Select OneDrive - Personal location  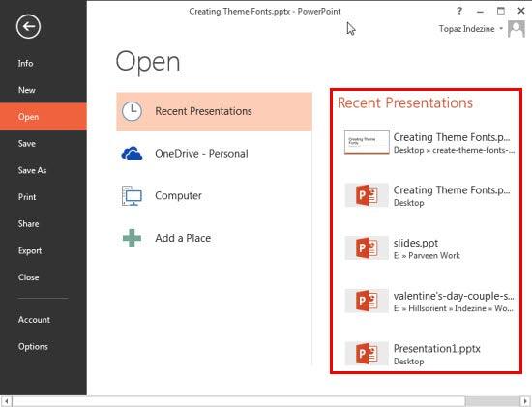(214, 154)
